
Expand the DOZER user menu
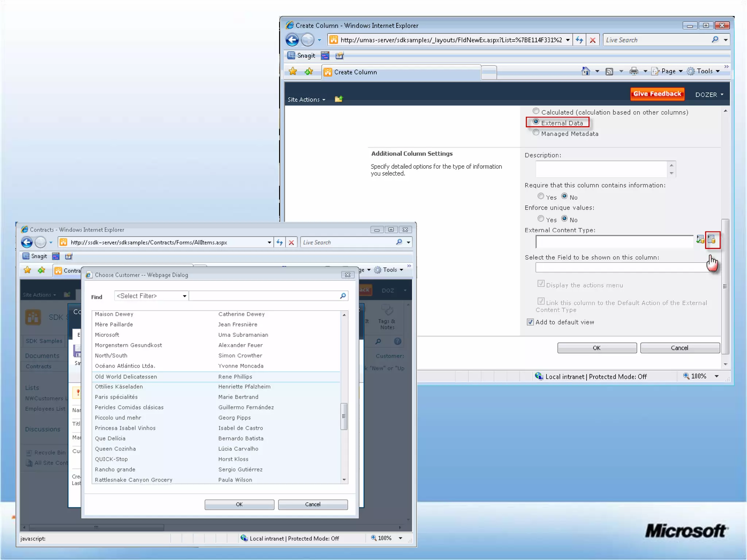click(x=709, y=95)
